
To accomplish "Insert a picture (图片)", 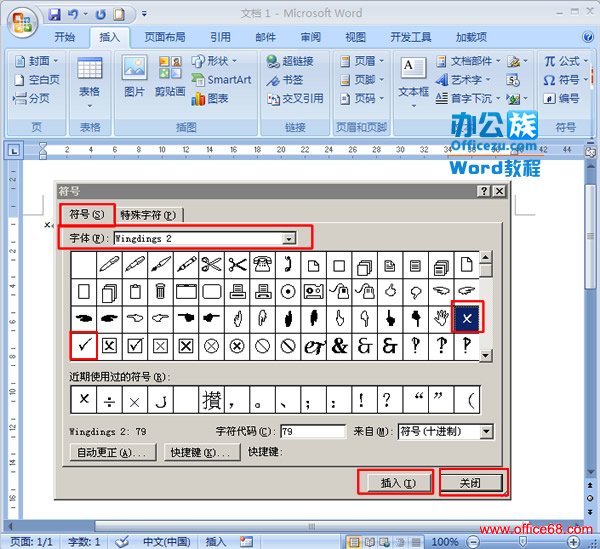I will coord(134,76).
